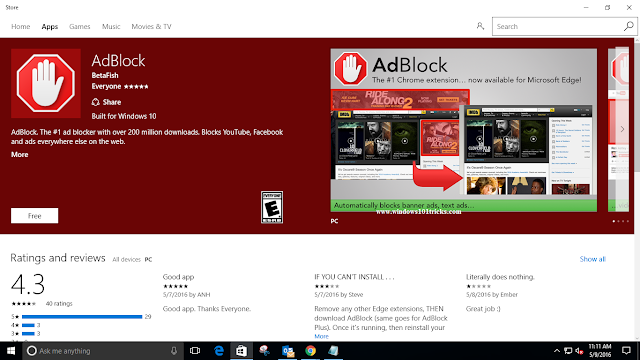This screenshot has height=360, width=640.
Task: Open the Movies & TV tab
Action: [x=151, y=27]
